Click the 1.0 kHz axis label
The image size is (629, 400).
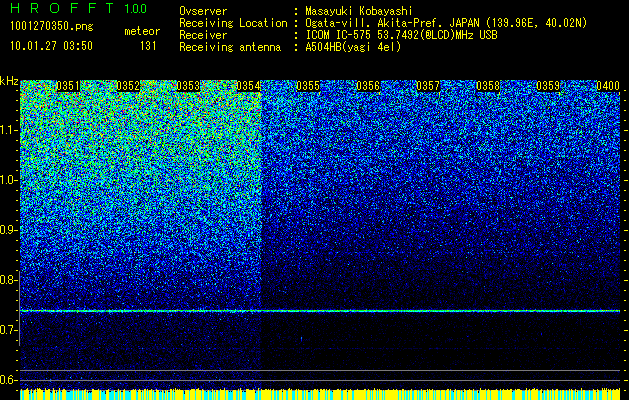8,180
